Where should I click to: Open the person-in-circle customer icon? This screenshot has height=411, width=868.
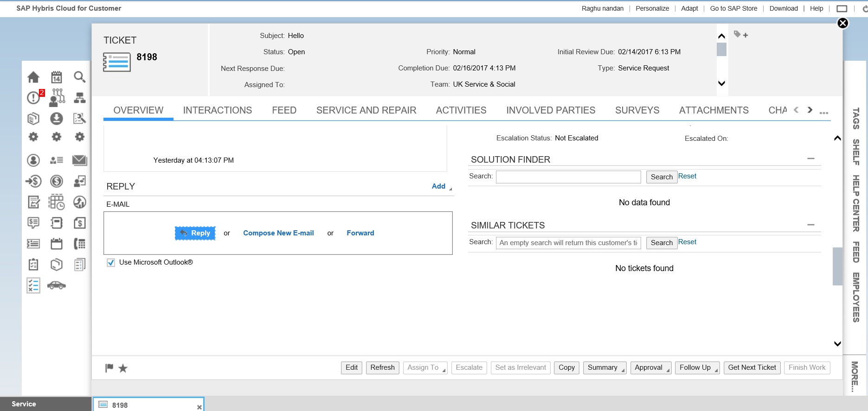33,160
